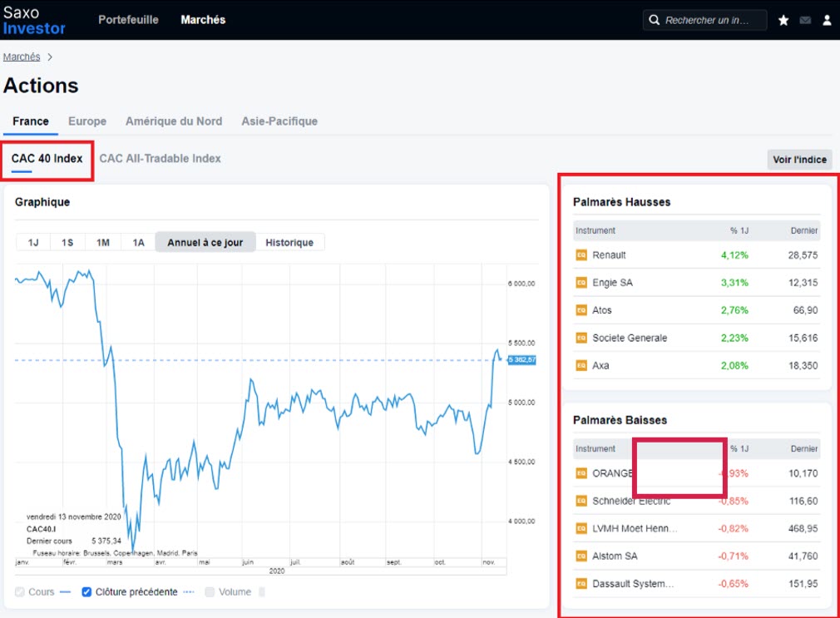Select Annuel à ce jour range
840x618 pixels.
pos(205,243)
